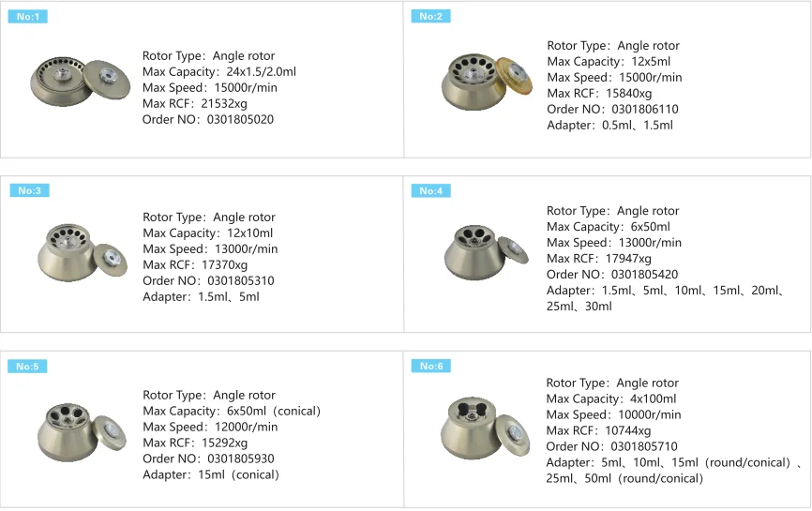The width and height of the screenshot is (812, 511).
Task: Select order number 0301805310 text
Action: pyautogui.click(x=240, y=281)
